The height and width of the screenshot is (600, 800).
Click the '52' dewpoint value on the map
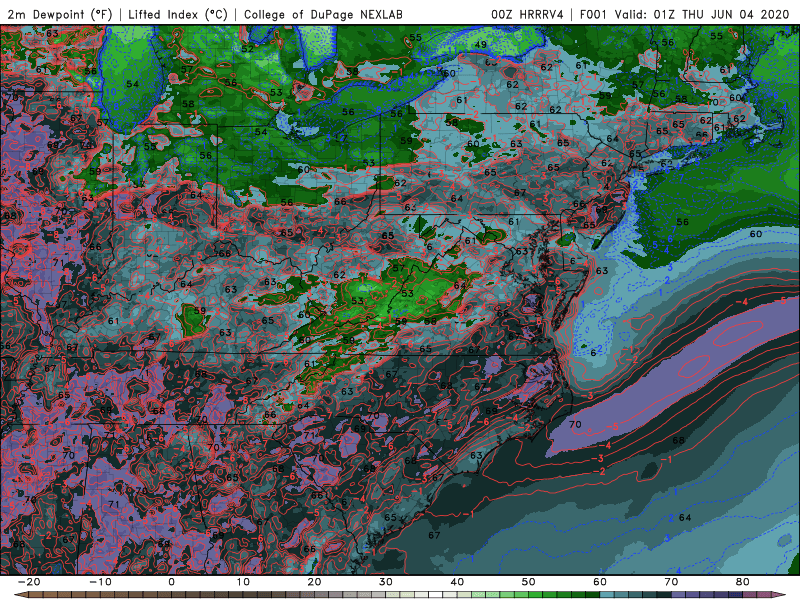247,49
